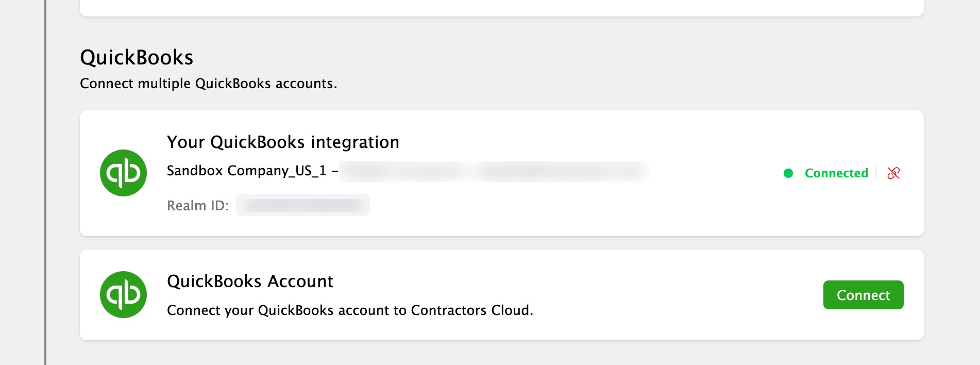Image resolution: width=980 pixels, height=365 pixels.
Task: Click the longer second blurred company detail
Action: (x=562, y=171)
